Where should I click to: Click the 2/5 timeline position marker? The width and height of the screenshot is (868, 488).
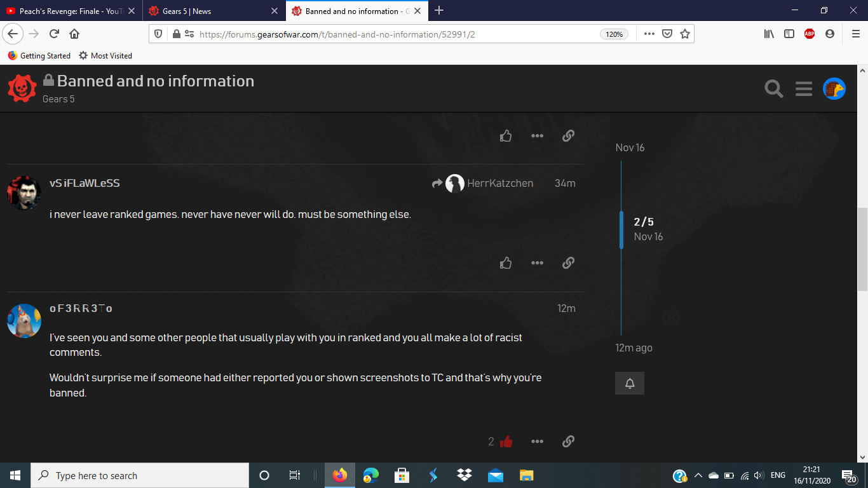pyautogui.click(x=644, y=222)
